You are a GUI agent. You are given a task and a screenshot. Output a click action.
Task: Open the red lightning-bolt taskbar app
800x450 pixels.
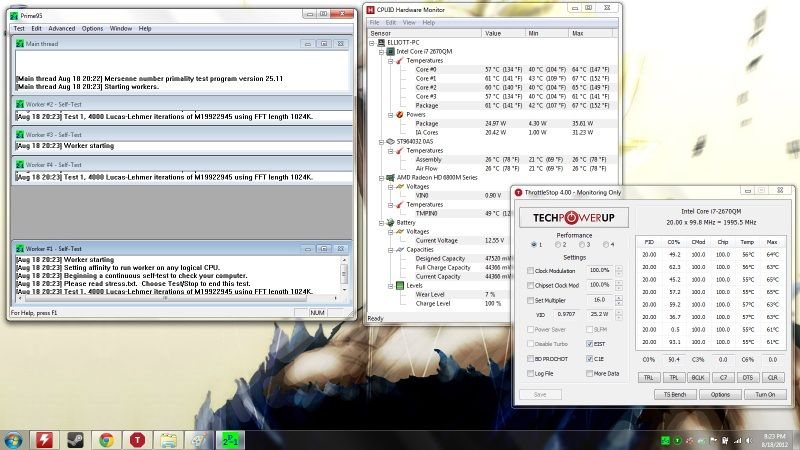tap(44, 440)
